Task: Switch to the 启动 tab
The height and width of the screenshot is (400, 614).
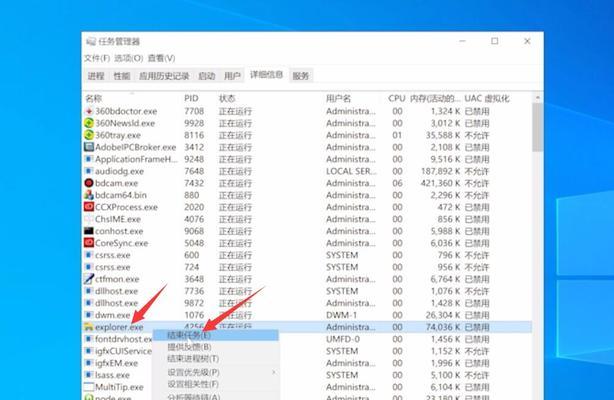Action: point(207,76)
